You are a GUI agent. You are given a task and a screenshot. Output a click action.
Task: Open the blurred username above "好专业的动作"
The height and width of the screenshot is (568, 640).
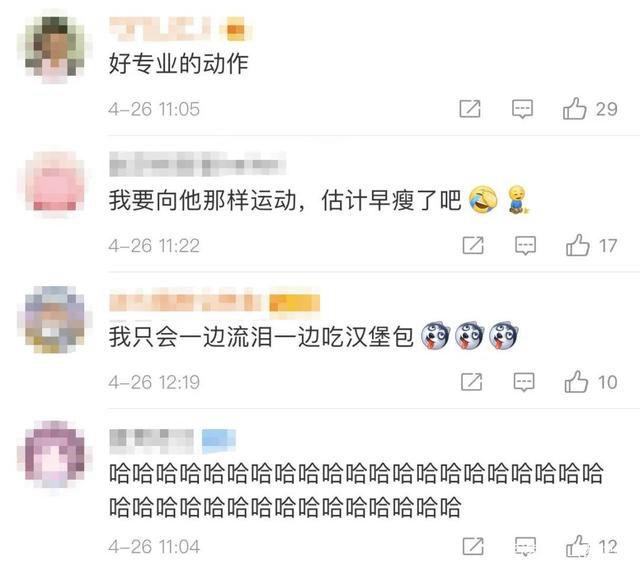(160, 29)
